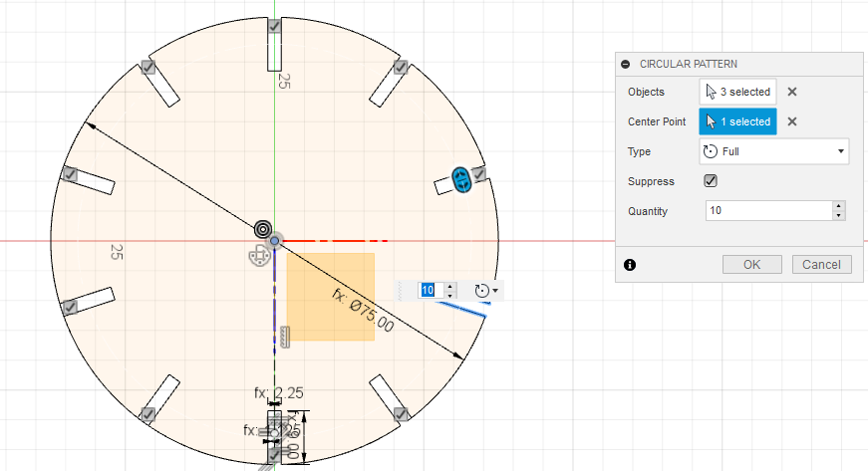
Task: Cancel the circular pattern dialog
Action: pyautogui.click(x=821, y=264)
